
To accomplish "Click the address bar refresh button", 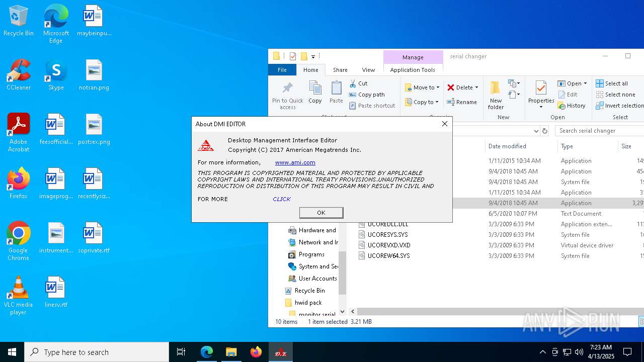I will pyautogui.click(x=544, y=131).
